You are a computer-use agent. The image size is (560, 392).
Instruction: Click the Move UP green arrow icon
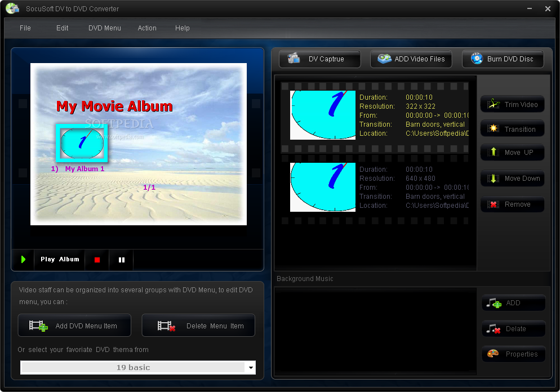493,152
